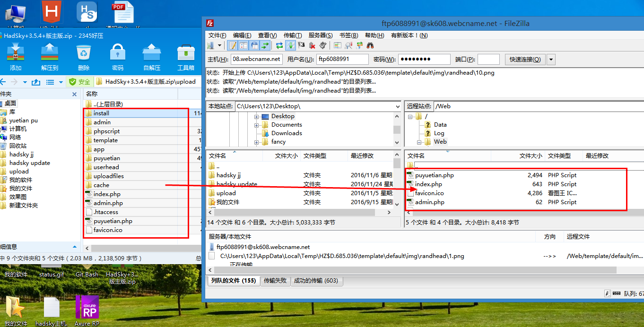Open the quick connect history dropdown
This screenshot has height=327, width=644.
(551, 59)
